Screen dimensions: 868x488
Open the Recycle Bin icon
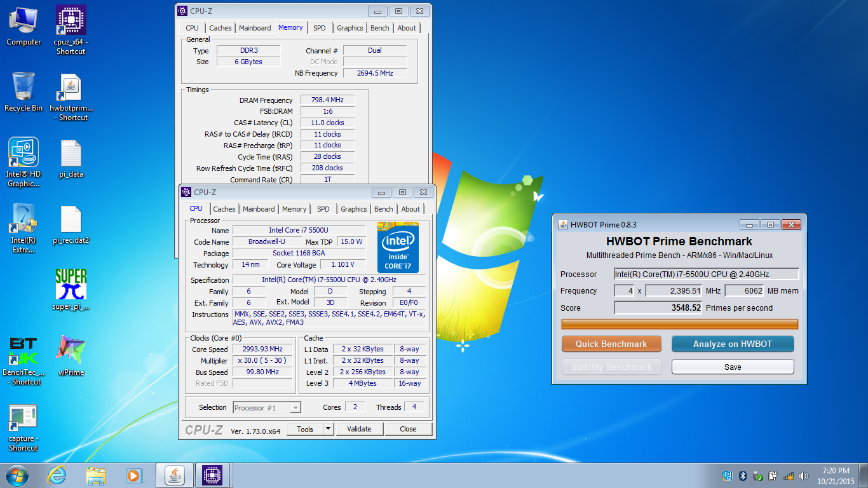coord(24,93)
